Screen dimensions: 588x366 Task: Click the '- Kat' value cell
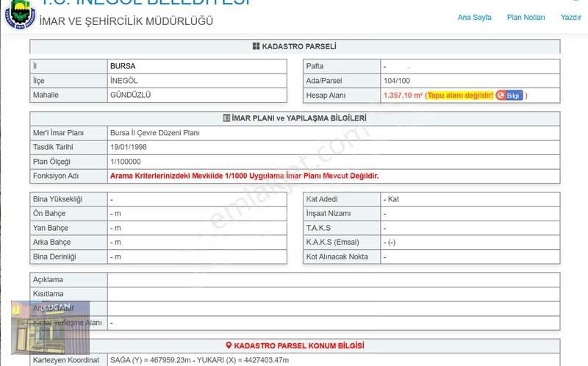coord(470,199)
